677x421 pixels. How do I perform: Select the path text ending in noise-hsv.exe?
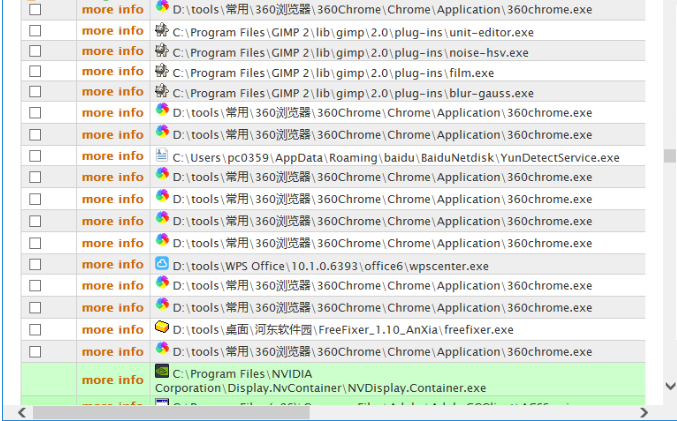coord(351,53)
